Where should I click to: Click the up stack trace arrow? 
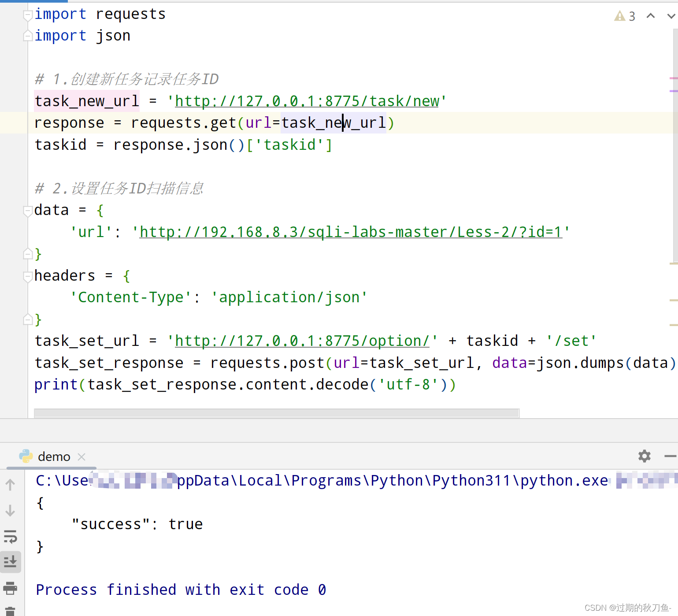tap(10, 485)
